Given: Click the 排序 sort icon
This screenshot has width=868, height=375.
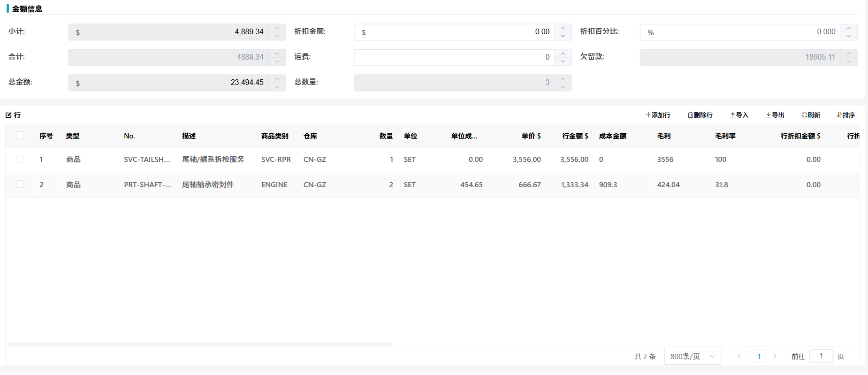Looking at the screenshot, I should point(839,115).
